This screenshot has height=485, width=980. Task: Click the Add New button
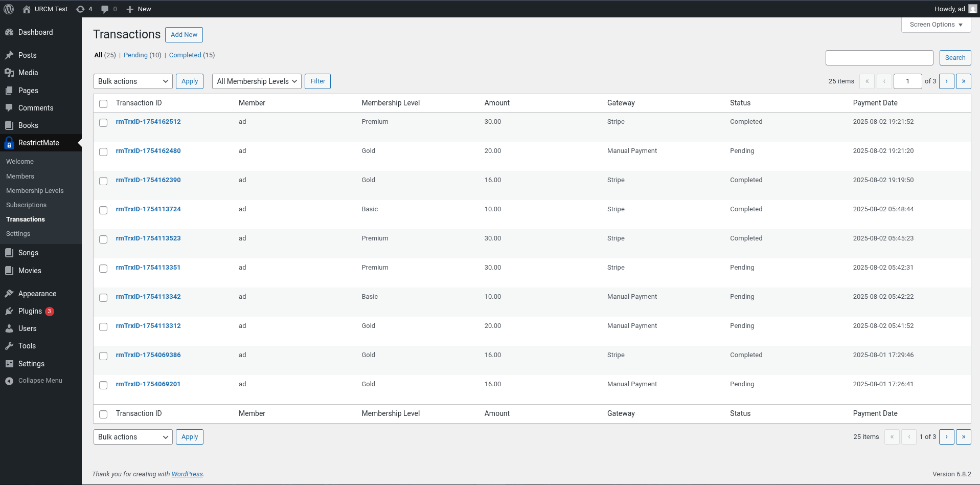pyautogui.click(x=184, y=35)
